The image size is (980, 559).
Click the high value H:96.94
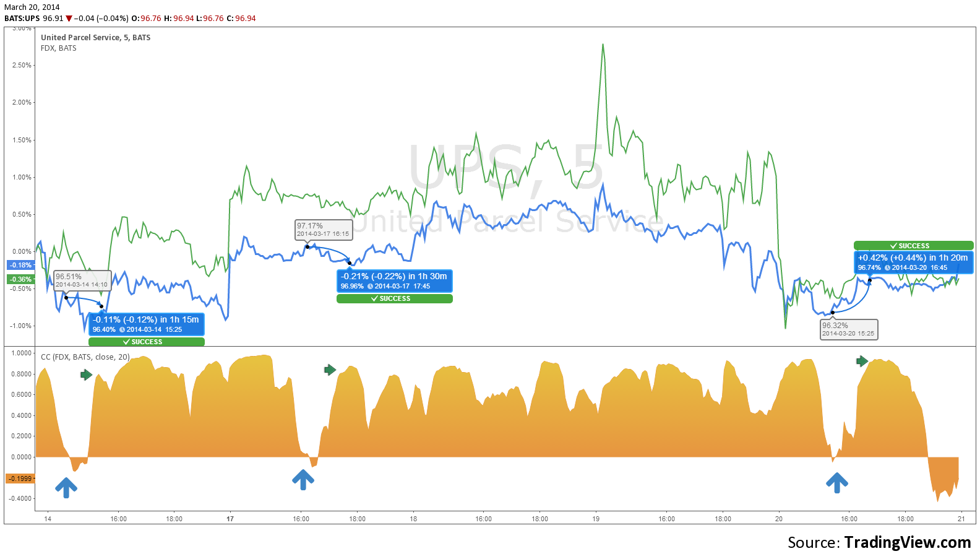(179, 19)
